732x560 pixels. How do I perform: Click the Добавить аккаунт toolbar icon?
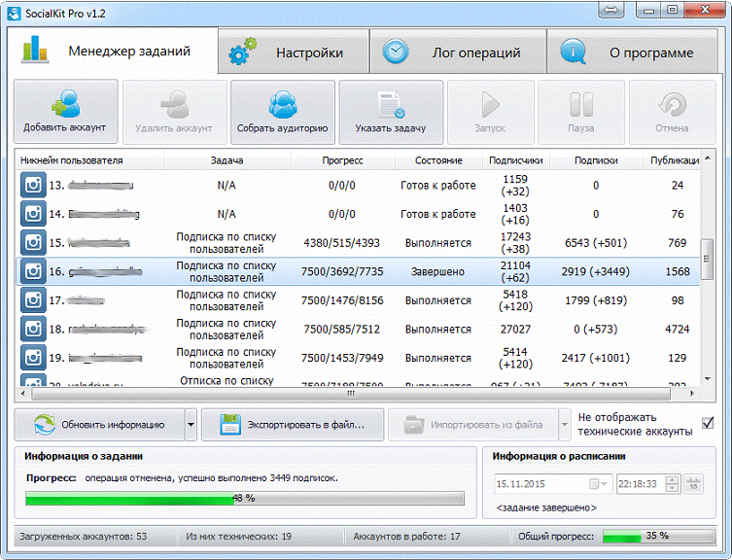pyautogui.click(x=65, y=104)
